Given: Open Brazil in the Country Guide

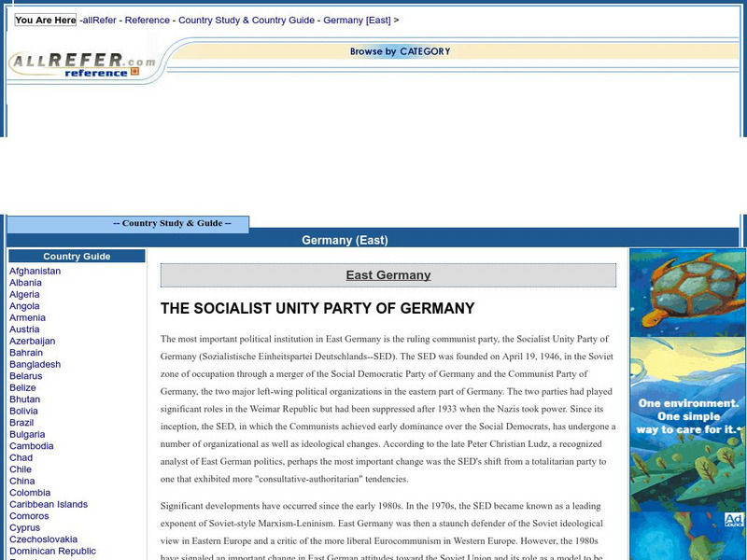Looking at the screenshot, I should coord(21,423).
